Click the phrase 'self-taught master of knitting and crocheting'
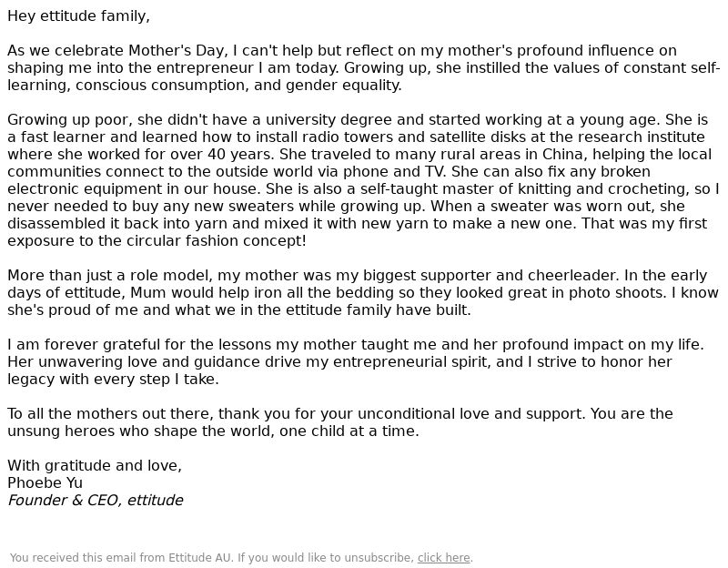The width and height of the screenshot is (728, 568). click(x=521, y=189)
